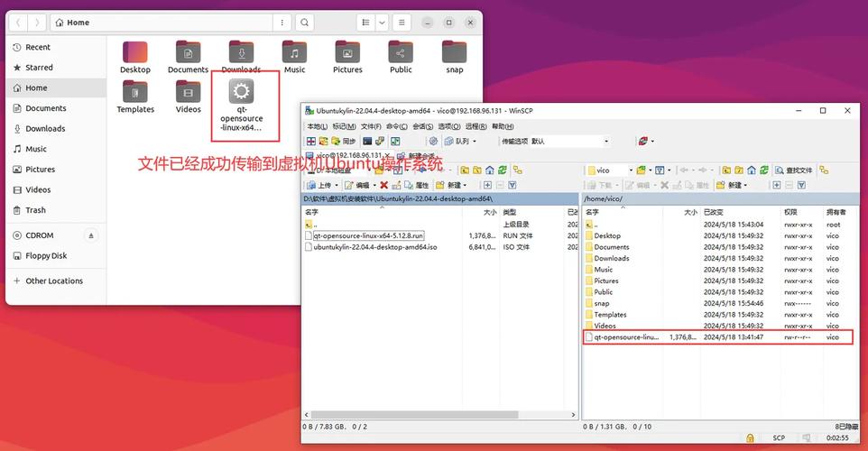Sort remote files by 已改变 column header
Viewport: 868px width, 451px height.
[740, 212]
